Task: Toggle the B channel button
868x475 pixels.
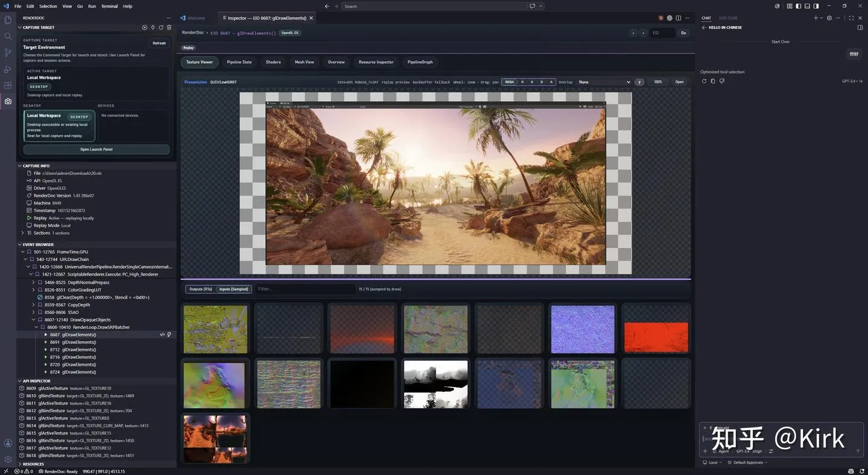Action: coord(541,82)
